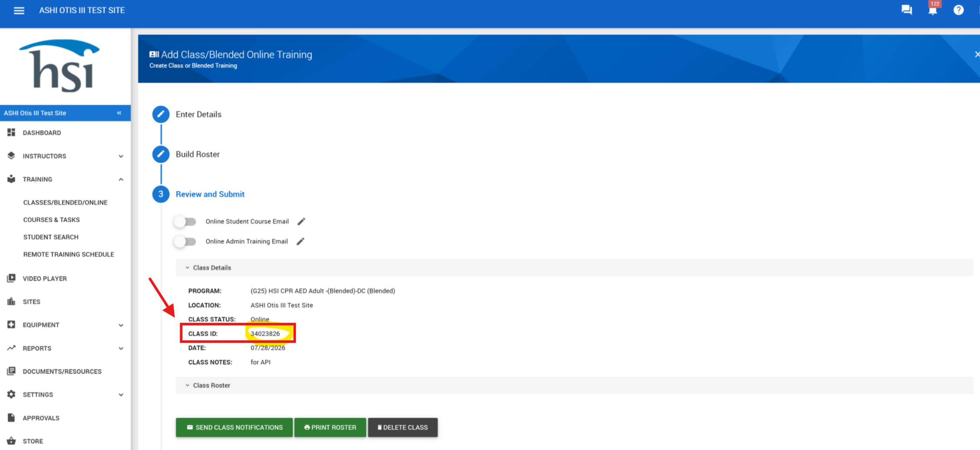Click the Build Roster step pencil icon
980x450 pixels.
161,154
